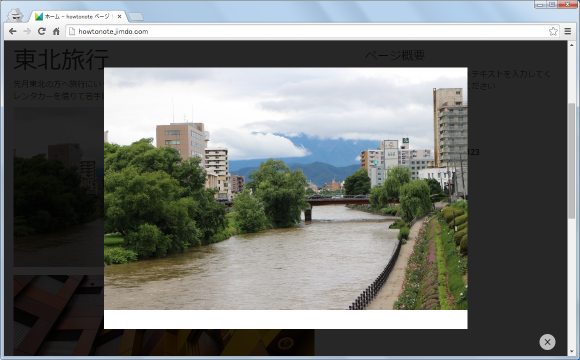Close the lightbox with the round X button
Image resolution: width=580 pixels, height=360 pixels.
pyautogui.click(x=547, y=342)
